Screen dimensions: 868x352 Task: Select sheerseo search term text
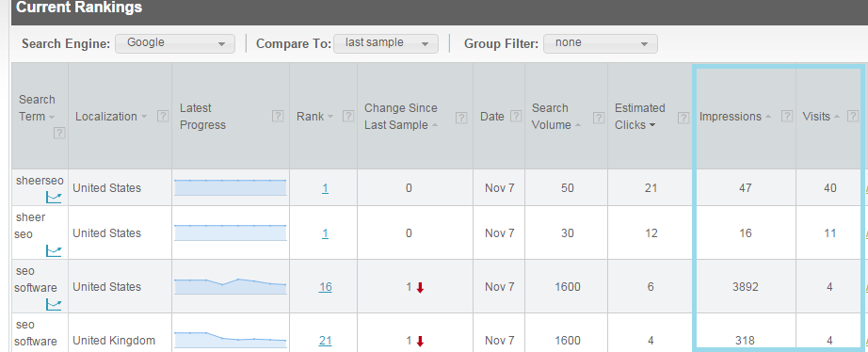coord(40,181)
